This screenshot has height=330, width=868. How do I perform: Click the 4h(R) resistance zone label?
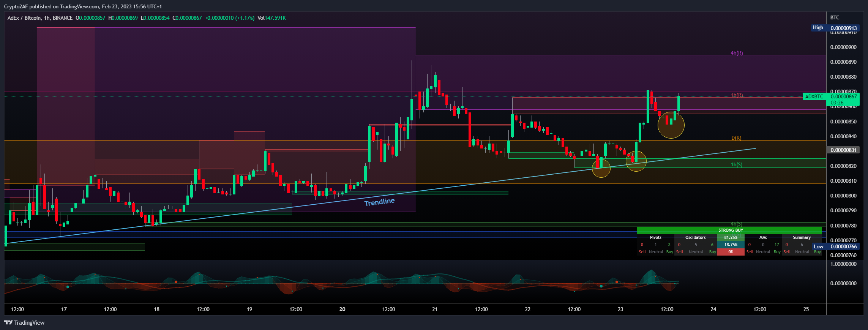pyautogui.click(x=737, y=53)
